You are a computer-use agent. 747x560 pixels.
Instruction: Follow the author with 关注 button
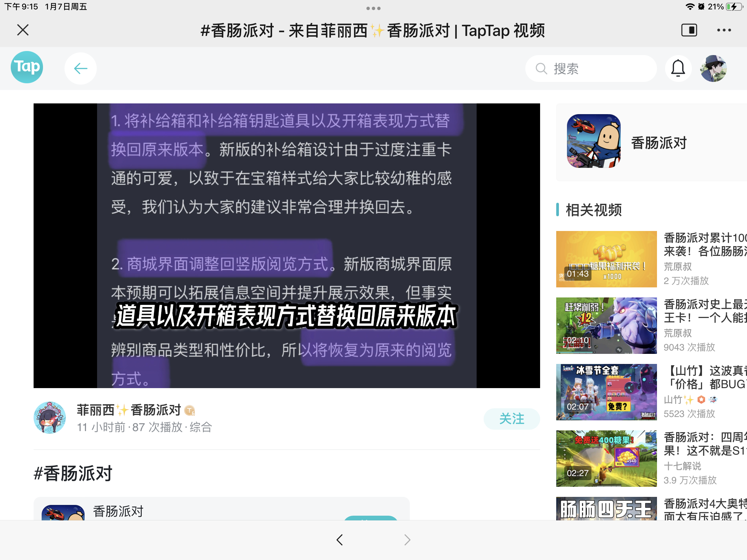click(x=512, y=419)
